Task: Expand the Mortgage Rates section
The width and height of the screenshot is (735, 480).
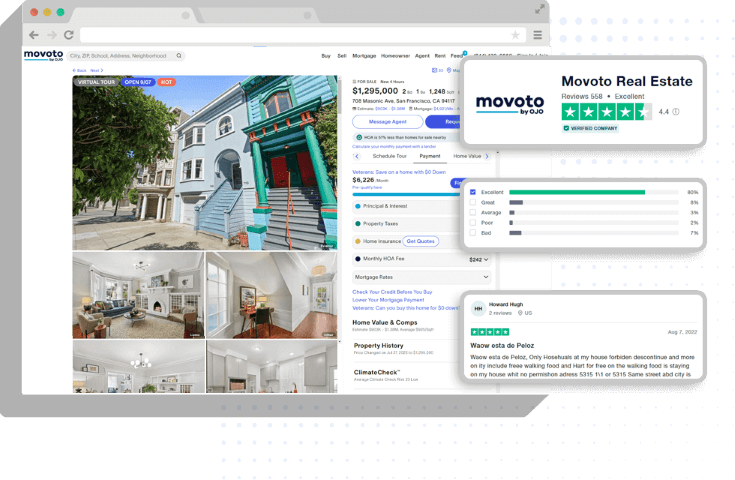Action: [x=421, y=277]
